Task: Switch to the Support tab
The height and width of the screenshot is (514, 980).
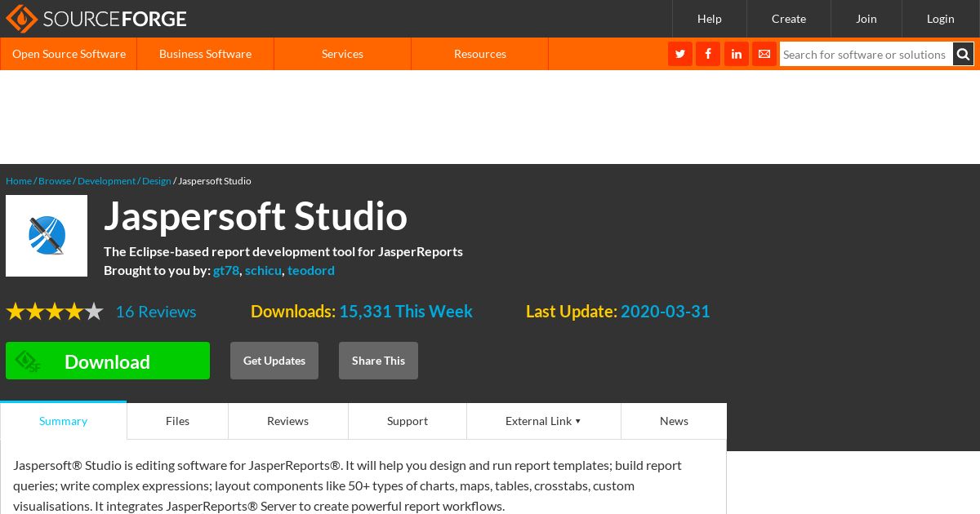Action: (x=408, y=421)
